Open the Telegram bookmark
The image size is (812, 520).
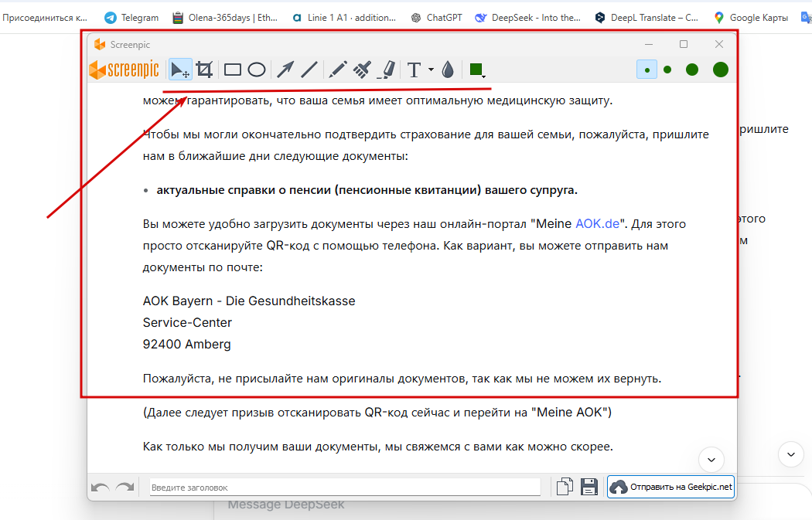click(131, 18)
